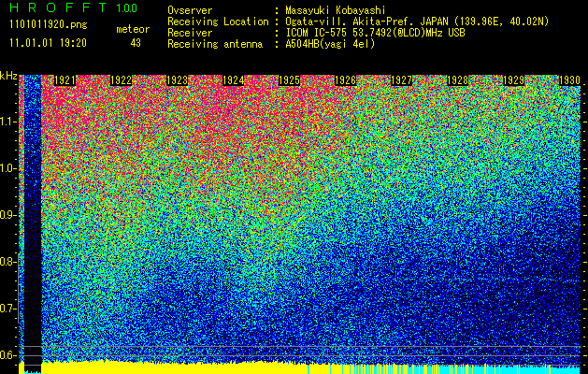Image resolution: width=588 pixels, height=374 pixels.
Task: Click the 1924 time marker
Action: point(234,80)
